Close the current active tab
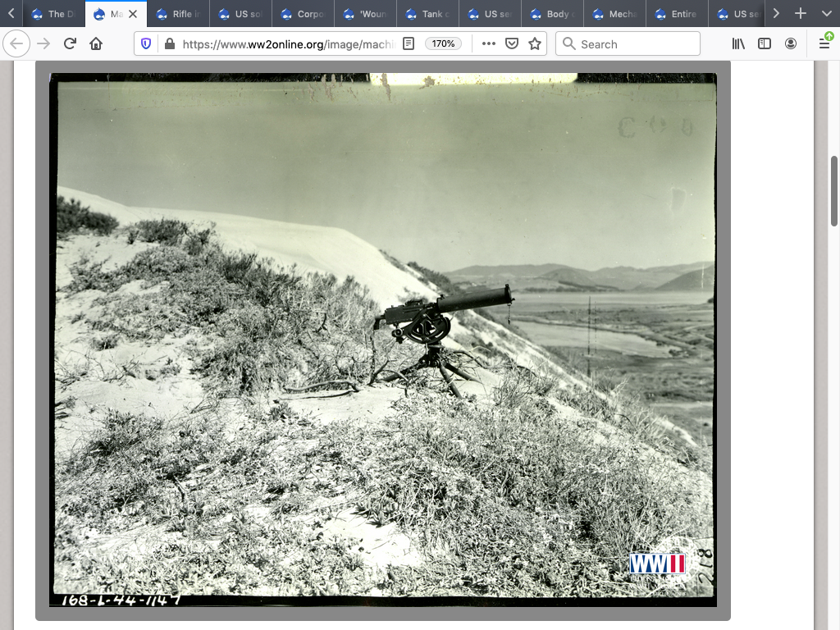Image resolution: width=840 pixels, height=630 pixels. [x=133, y=14]
